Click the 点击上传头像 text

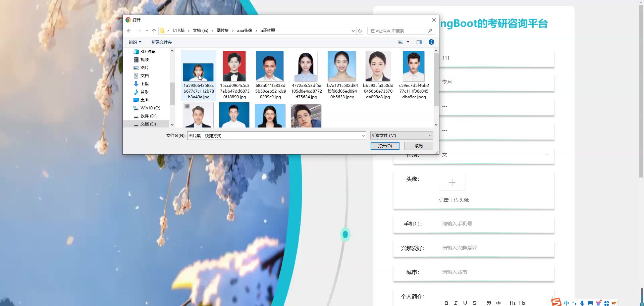pyautogui.click(x=454, y=200)
